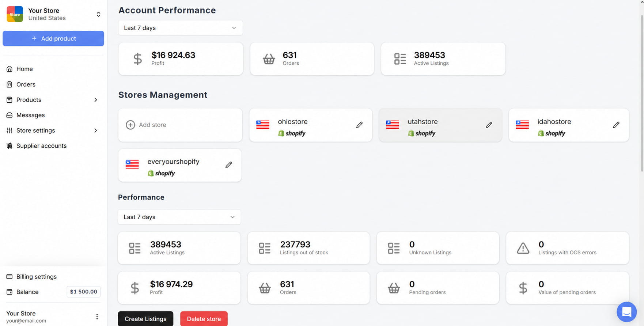Select the ohiostore flag icon
The width and height of the screenshot is (644, 326).
click(x=263, y=125)
